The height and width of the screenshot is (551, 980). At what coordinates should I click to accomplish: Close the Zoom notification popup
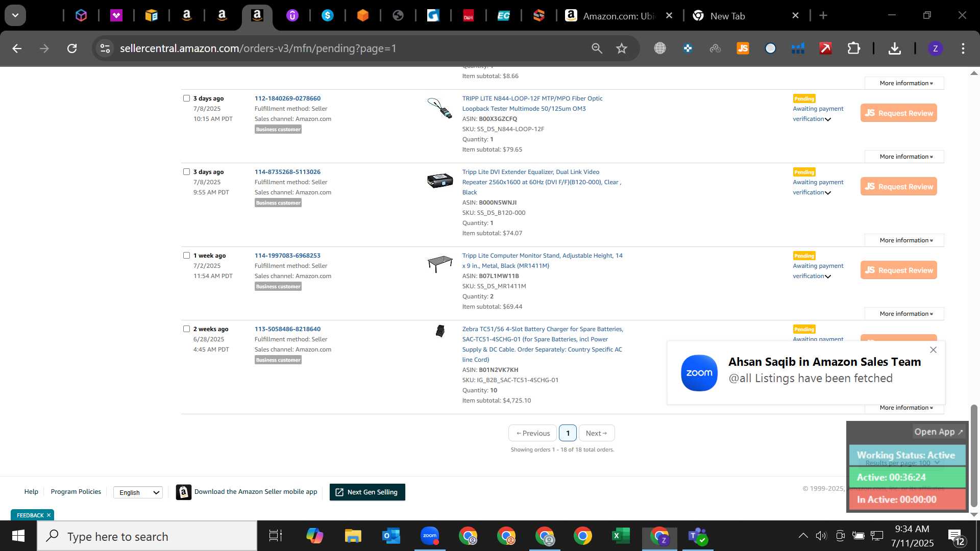[x=933, y=350]
